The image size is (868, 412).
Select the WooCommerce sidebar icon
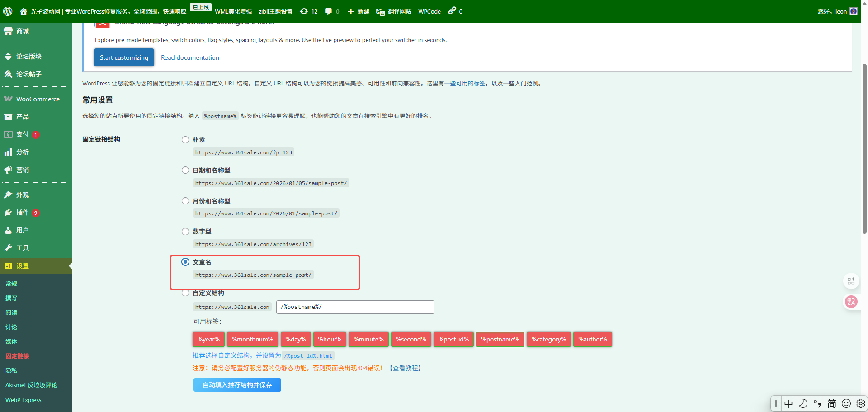(8, 99)
